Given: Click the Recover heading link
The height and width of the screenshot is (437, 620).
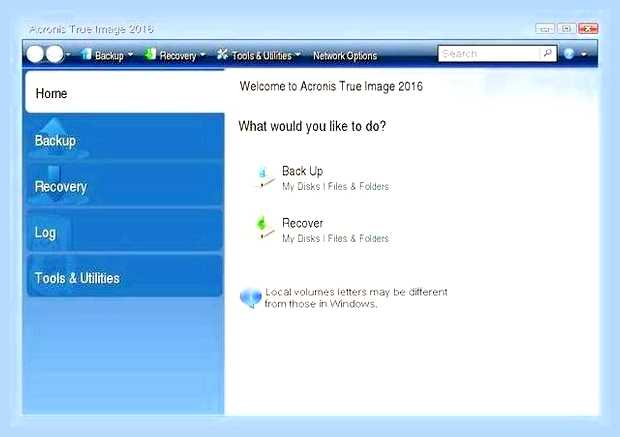Looking at the screenshot, I should (302, 223).
